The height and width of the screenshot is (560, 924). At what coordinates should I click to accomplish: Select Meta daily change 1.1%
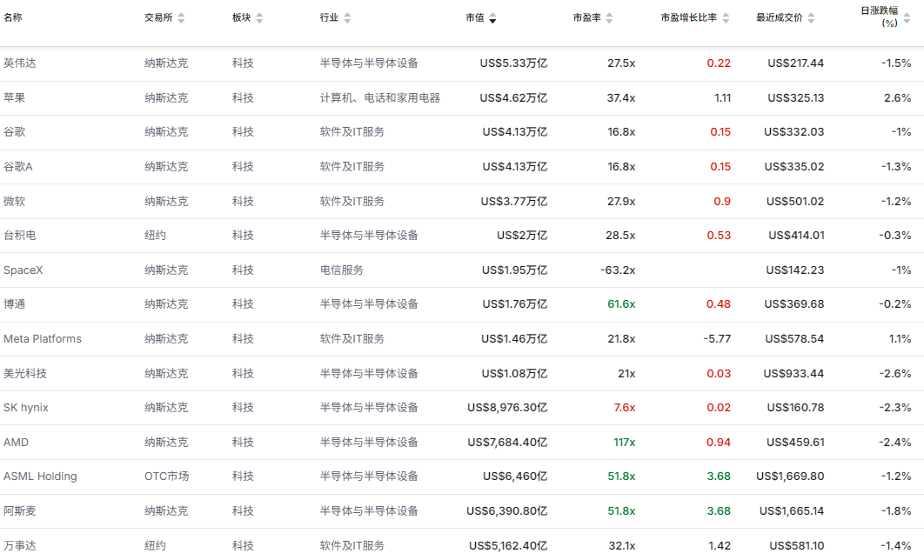coord(900,339)
